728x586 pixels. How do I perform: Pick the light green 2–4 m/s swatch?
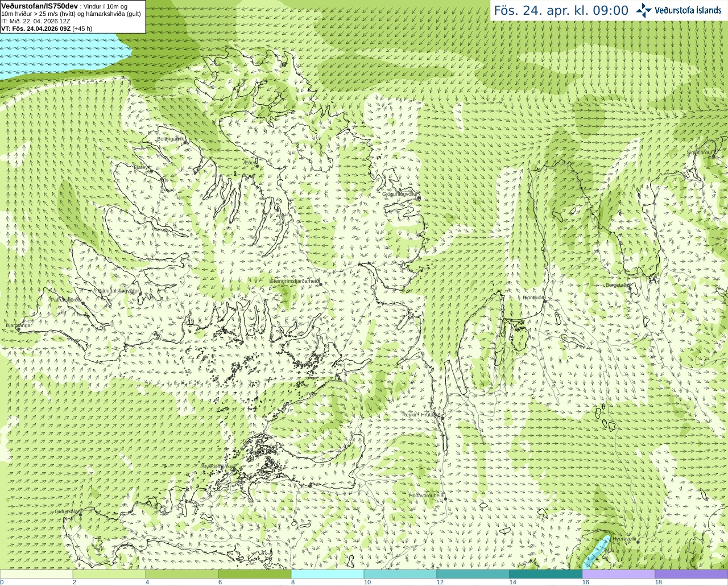[109, 574]
